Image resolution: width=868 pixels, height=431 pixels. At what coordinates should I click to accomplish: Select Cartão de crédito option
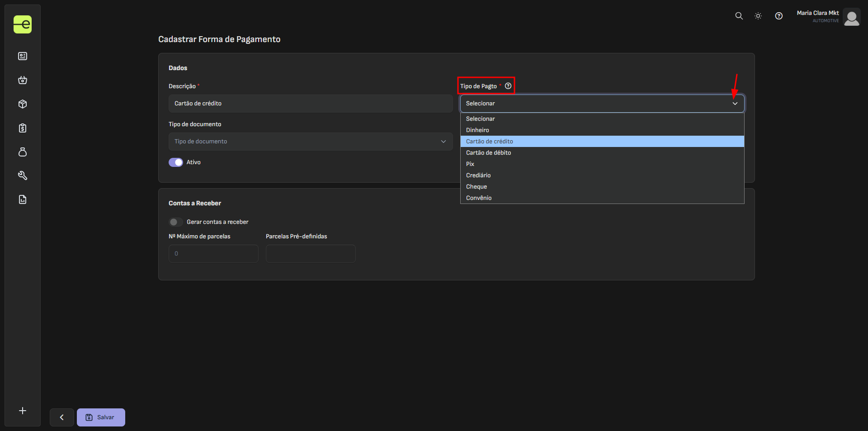[x=490, y=142]
